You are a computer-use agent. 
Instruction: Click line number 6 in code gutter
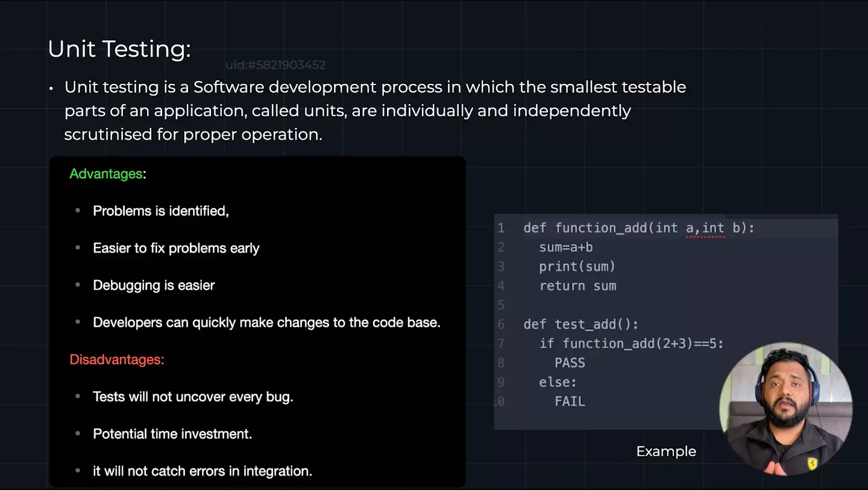coord(501,324)
